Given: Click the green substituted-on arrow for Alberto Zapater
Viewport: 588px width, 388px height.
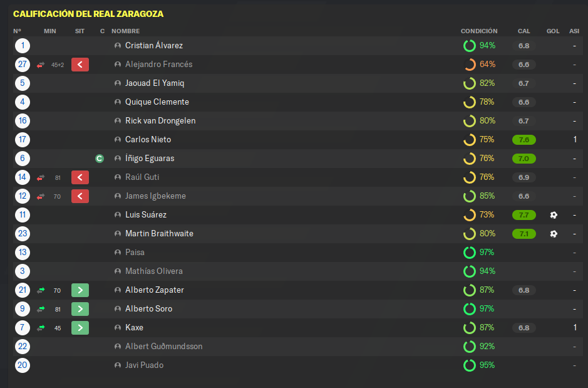Looking at the screenshot, I should [80, 290].
